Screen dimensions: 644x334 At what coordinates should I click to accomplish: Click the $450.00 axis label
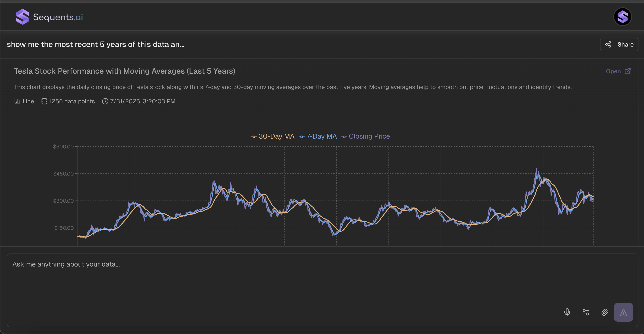coord(64,174)
